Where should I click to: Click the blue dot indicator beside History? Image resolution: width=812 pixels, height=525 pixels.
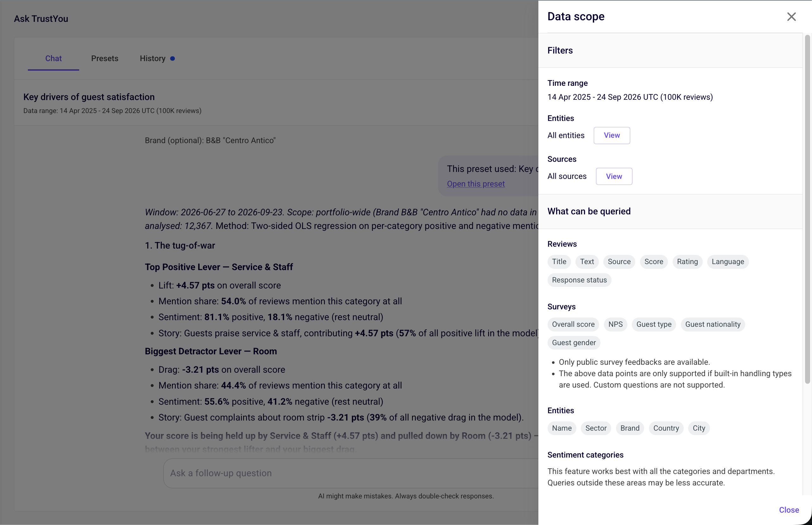[173, 59]
